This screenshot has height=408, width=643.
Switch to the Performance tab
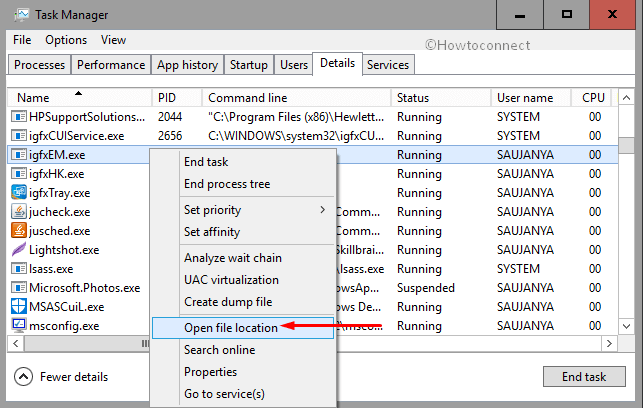click(x=111, y=65)
